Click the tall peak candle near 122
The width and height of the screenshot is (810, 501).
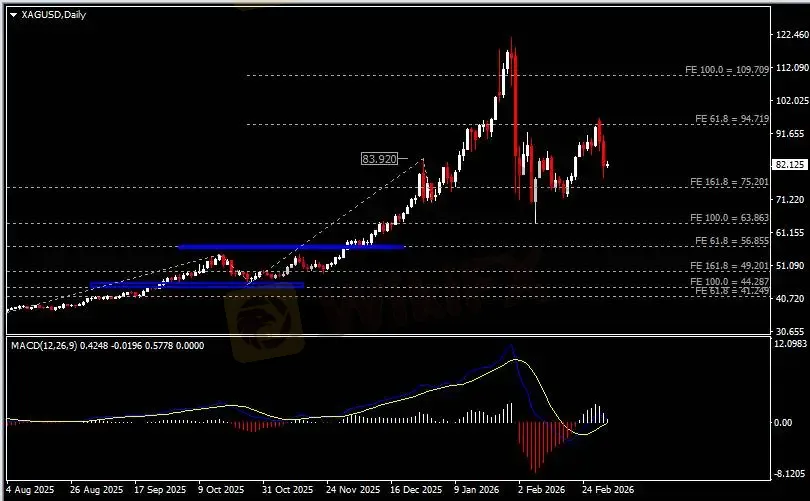[511, 60]
